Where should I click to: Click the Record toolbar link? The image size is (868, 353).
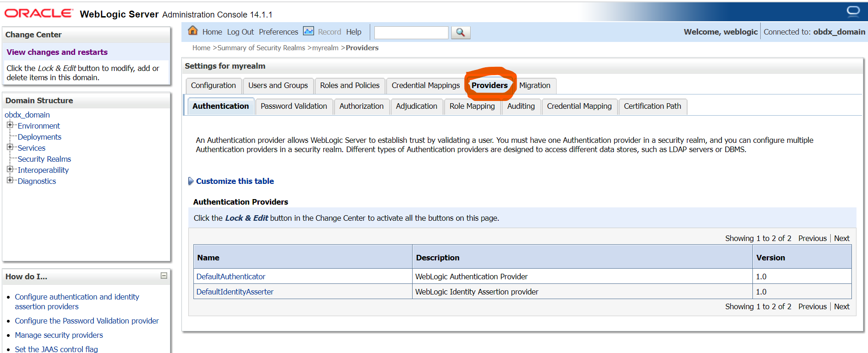(x=329, y=32)
